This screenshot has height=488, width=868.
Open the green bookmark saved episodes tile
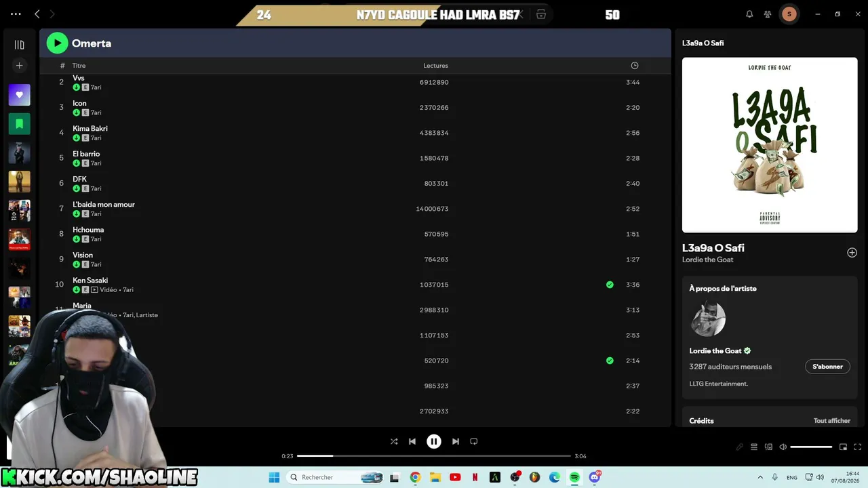(x=19, y=124)
